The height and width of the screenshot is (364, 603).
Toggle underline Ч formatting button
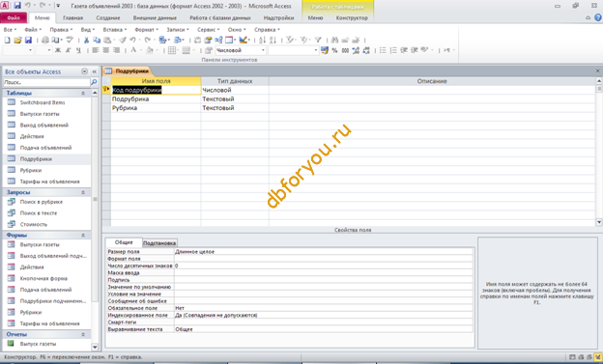[x=78, y=50]
